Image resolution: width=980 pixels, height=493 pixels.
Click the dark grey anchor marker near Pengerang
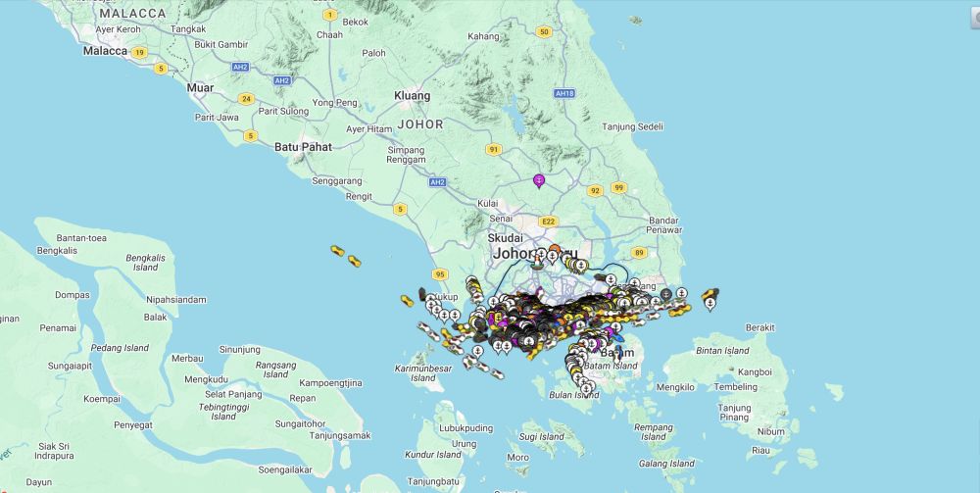666,294
